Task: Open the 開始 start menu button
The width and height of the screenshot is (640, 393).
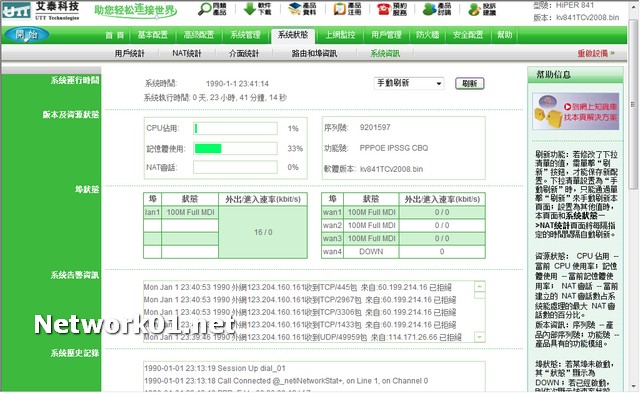Action: click(x=27, y=35)
